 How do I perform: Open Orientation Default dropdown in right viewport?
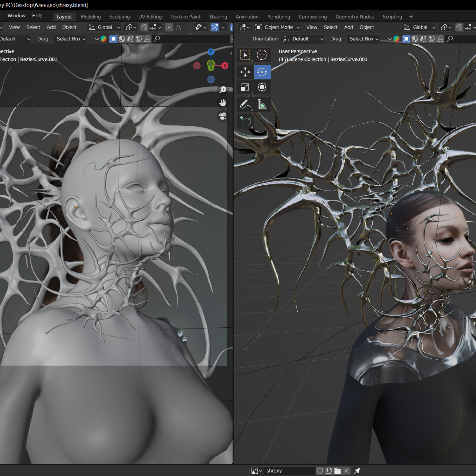(x=303, y=39)
